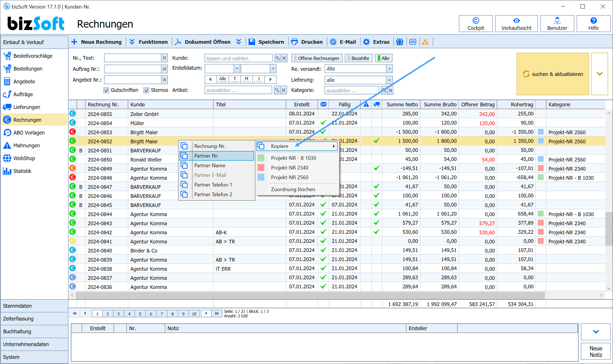Click blue category swatch of invoice 2024-0852
613x364 pixels.
point(541,141)
